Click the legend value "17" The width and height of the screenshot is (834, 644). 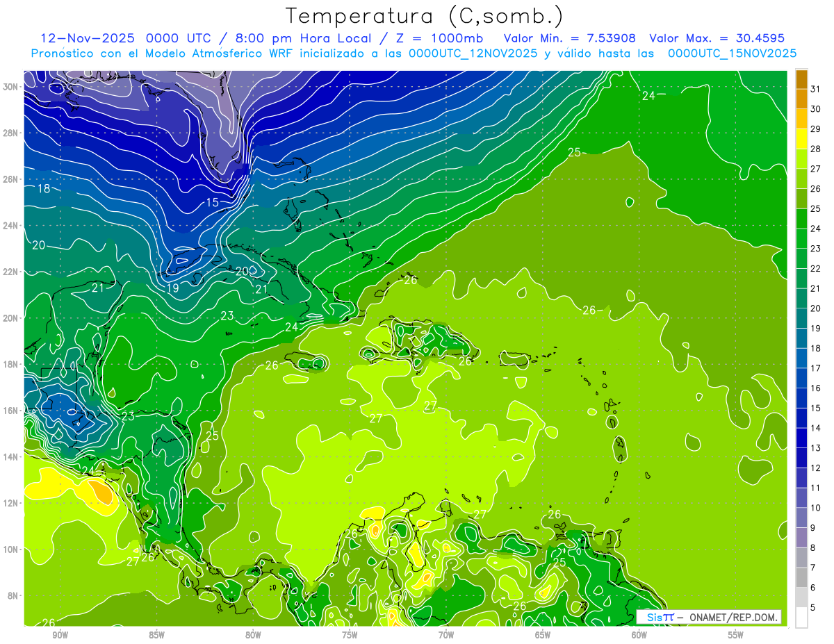coord(816,368)
